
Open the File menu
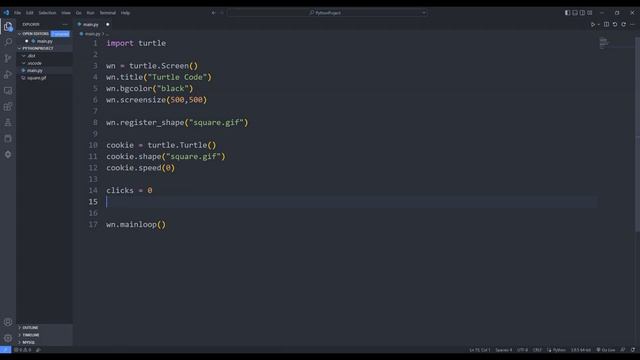[18, 13]
